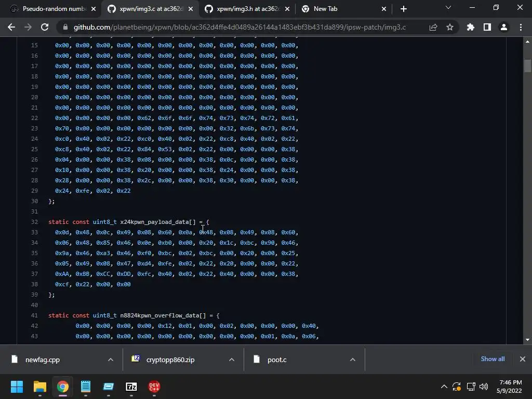This screenshot has width=532, height=399.
Task: Open the clock showing 7:46 PM
Action: (x=510, y=387)
